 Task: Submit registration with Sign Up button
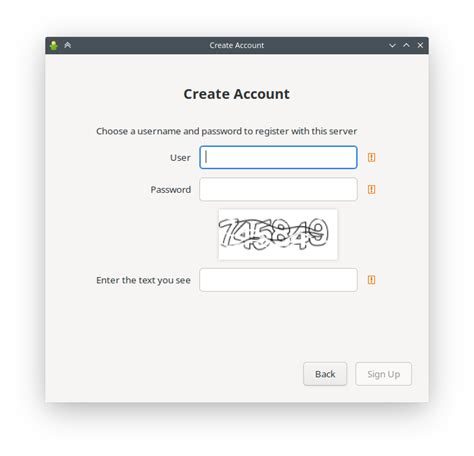[384, 374]
